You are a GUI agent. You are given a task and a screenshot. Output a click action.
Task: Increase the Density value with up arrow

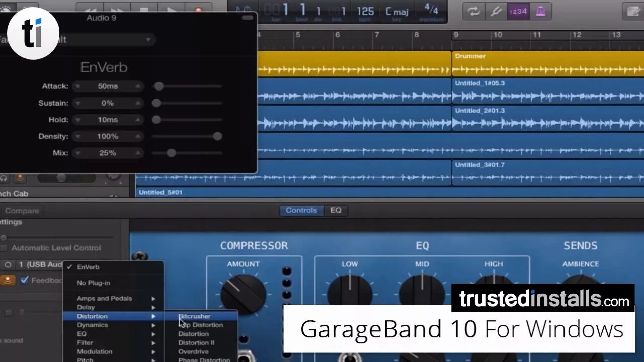138,136
